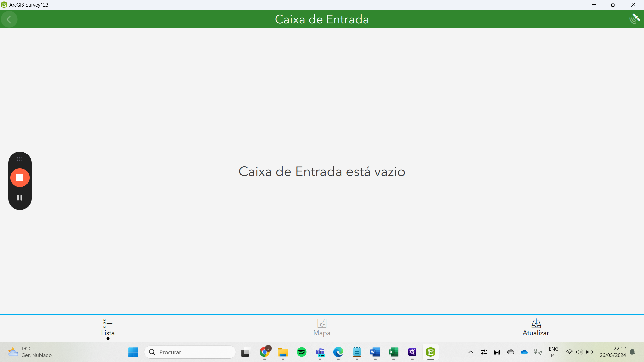
Task: Switch to the Lista tab
Action: tap(108, 328)
